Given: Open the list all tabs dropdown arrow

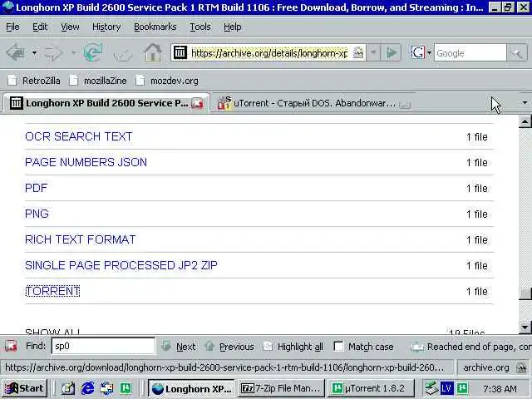Looking at the screenshot, I should [x=525, y=102].
